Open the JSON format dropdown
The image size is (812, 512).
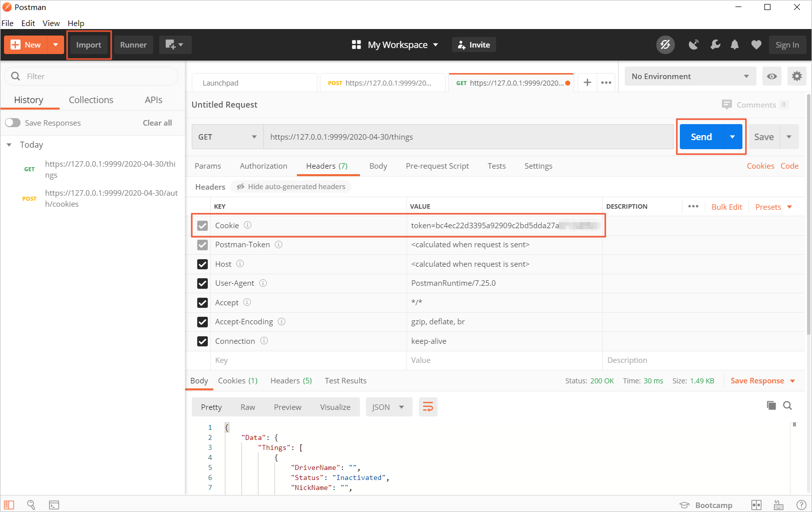click(x=388, y=407)
